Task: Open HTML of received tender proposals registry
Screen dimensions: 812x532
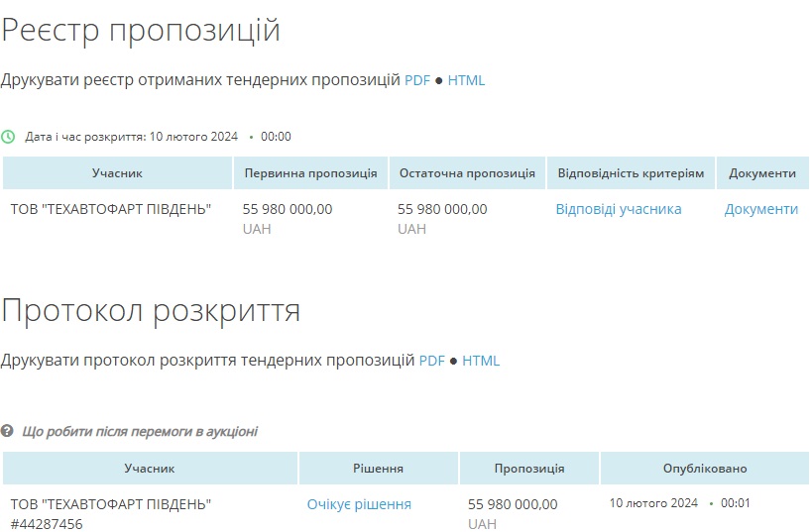Action: pyautogui.click(x=466, y=80)
